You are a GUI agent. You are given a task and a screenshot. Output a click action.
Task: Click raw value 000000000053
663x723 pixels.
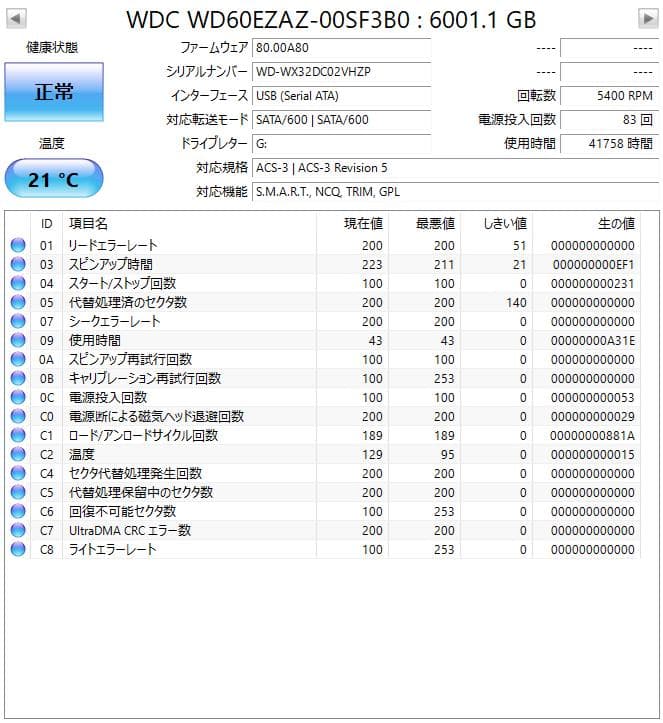click(x=592, y=397)
